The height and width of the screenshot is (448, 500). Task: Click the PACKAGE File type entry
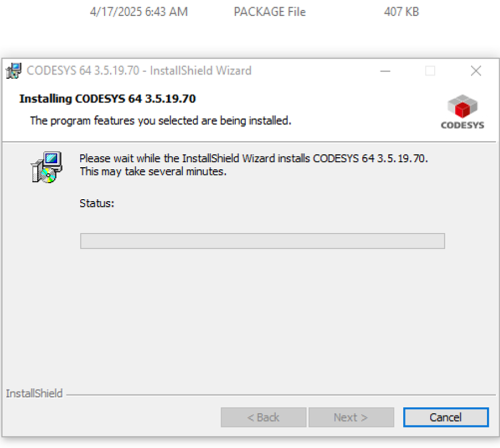(269, 12)
